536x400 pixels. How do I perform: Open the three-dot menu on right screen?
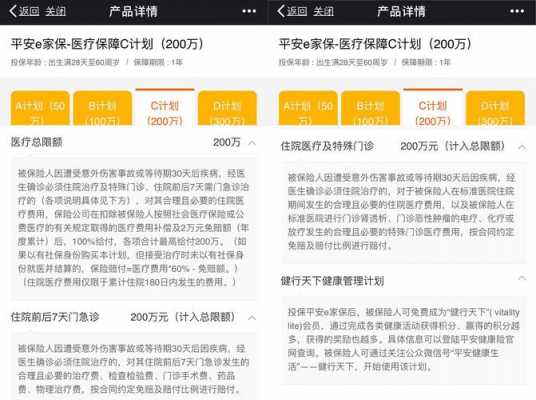(517, 11)
